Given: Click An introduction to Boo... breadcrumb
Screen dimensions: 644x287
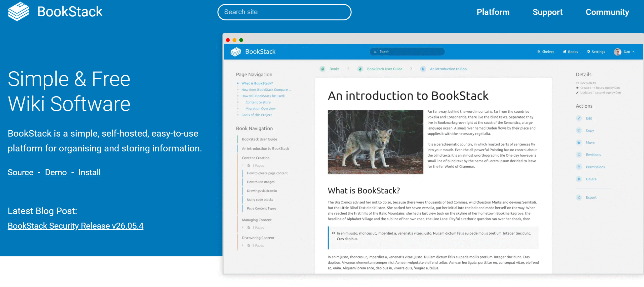Looking at the screenshot, I should (450, 69).
